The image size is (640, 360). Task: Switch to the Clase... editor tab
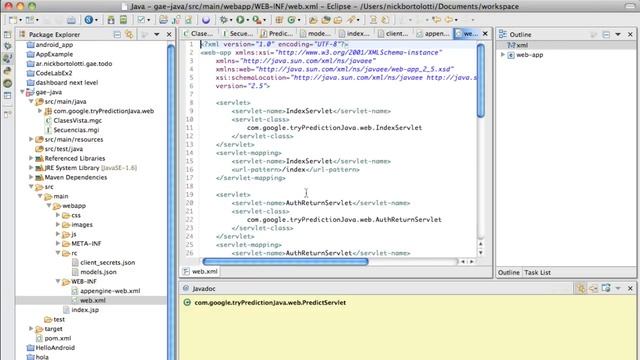pyautogui.click(x=198, y=34)
